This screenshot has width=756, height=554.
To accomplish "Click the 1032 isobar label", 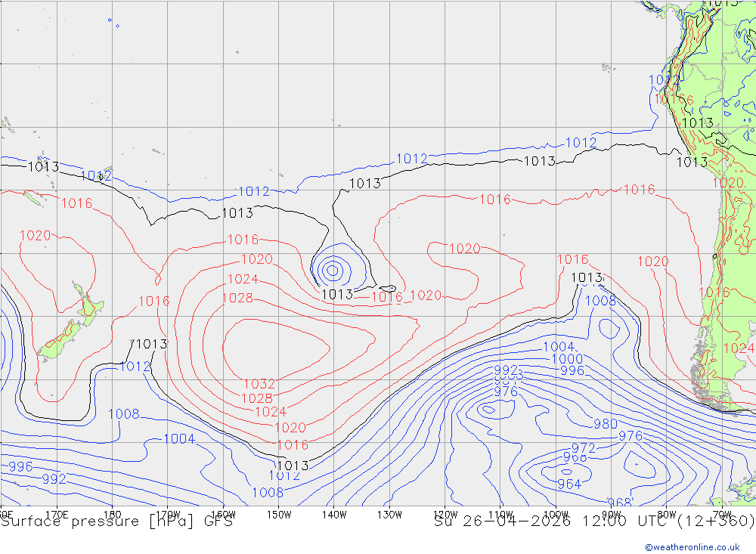I will click(x=259, y=384).
